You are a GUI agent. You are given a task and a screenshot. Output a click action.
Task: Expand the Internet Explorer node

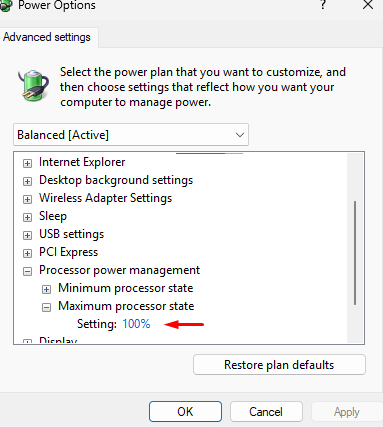(x=27, y=163)
